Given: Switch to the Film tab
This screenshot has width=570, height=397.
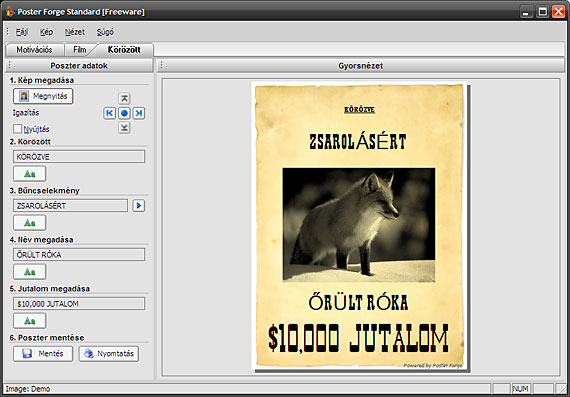Looking at the screenshot, I should tap(80, 50).
